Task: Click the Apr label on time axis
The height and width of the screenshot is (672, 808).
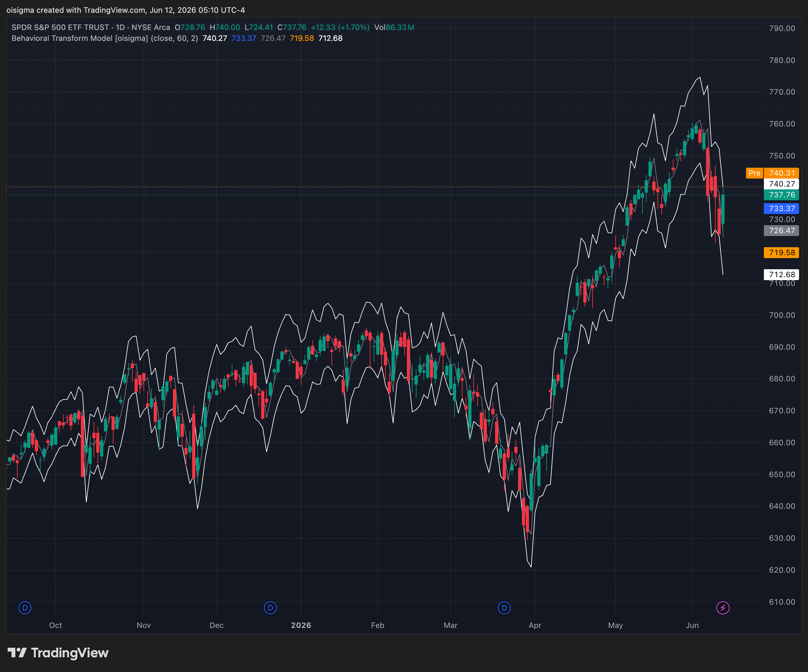Action: click(x=535, y=625)
